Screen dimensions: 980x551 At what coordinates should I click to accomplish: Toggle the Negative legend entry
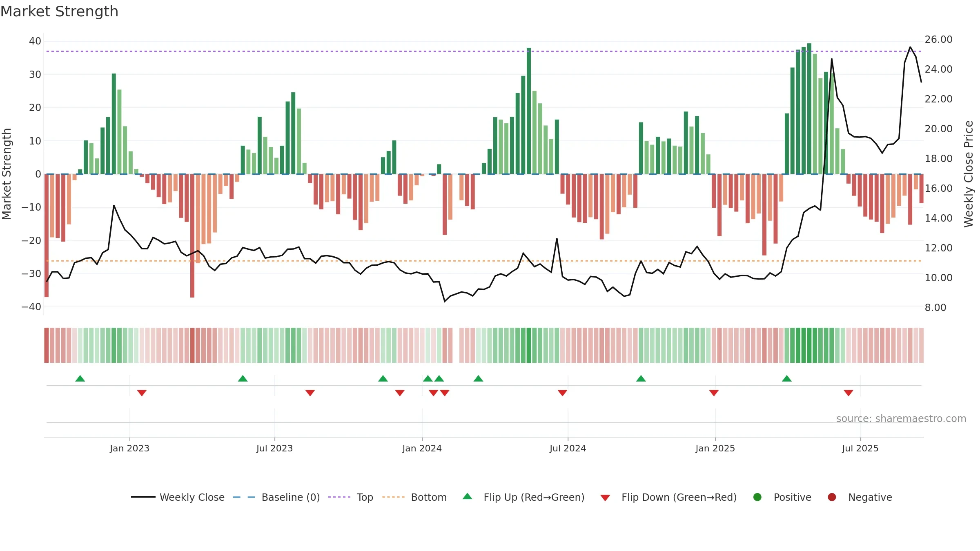[x=860, y=497]
